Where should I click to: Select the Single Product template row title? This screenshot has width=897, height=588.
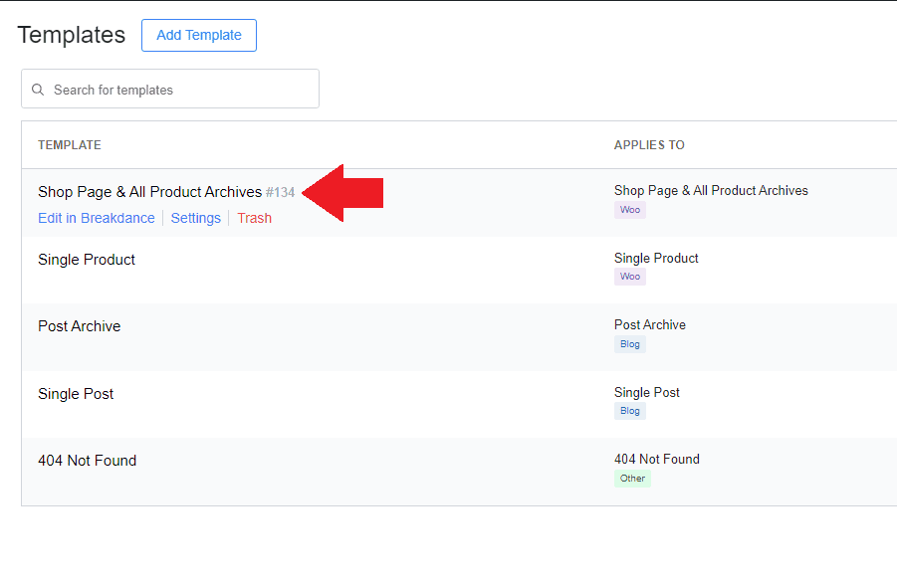click(x=87, y=260)
